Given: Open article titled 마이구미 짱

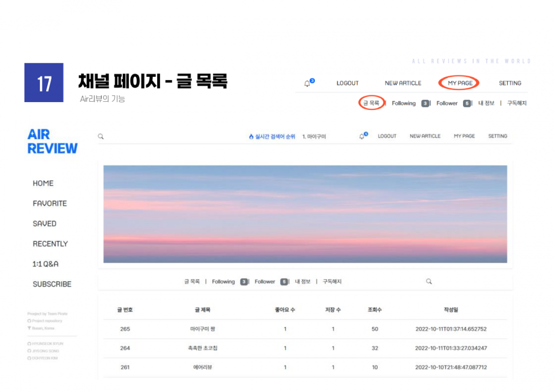Looking at the screenshot, I should coord(203,329).
